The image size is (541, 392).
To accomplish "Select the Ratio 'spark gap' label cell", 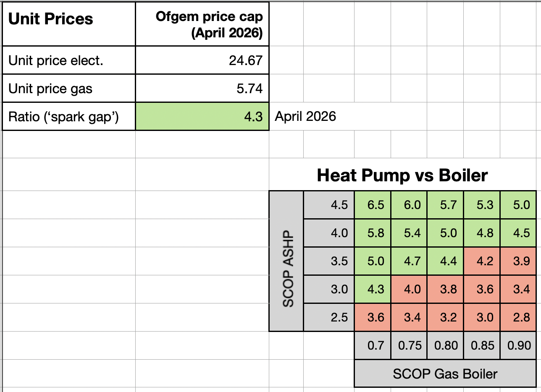I will pos(68,116).
